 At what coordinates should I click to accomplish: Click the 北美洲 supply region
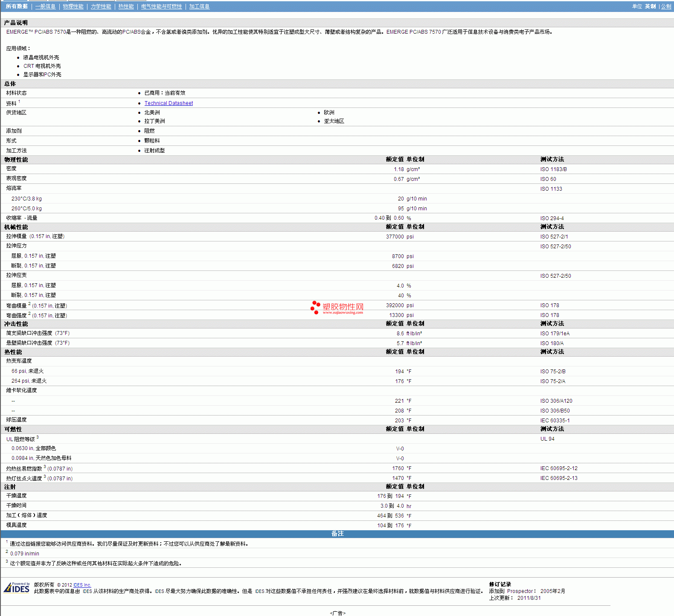[x=152, y=113]
